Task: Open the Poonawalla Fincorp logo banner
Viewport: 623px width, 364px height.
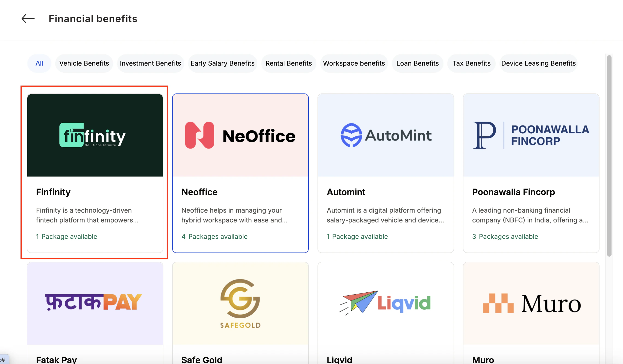Action: pyautogui.click(x=531, y=135)
